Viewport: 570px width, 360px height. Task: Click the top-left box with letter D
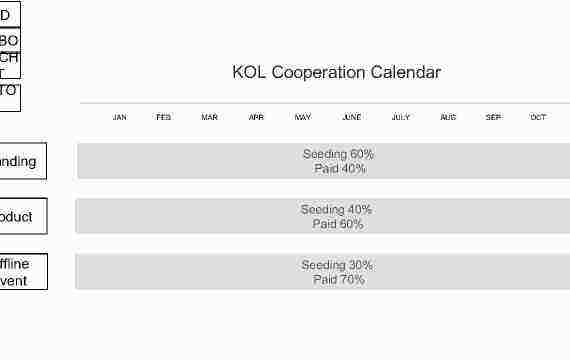click(x=10, y=14)
